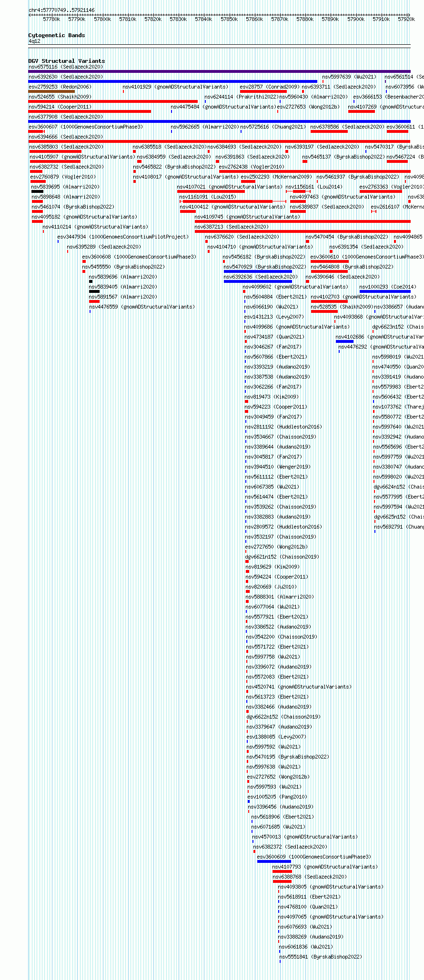Click nsv5725616 (Chuang2021) label
The image size is (424, 980).
pos(273,127)
